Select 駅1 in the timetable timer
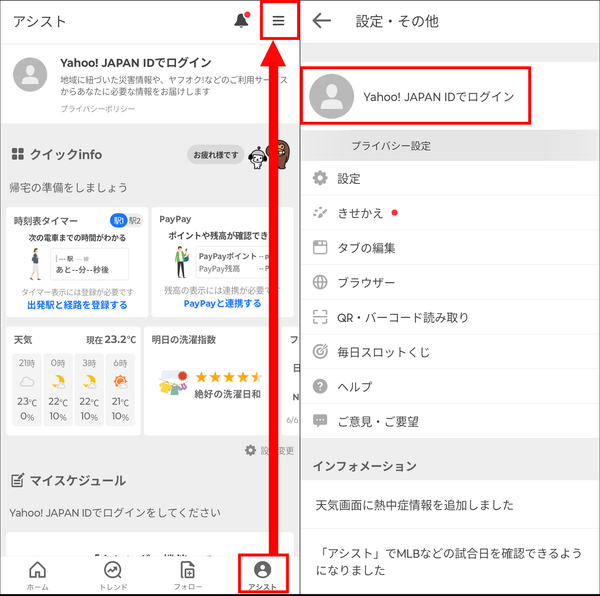The image size is (600, 596). [118, 221]
